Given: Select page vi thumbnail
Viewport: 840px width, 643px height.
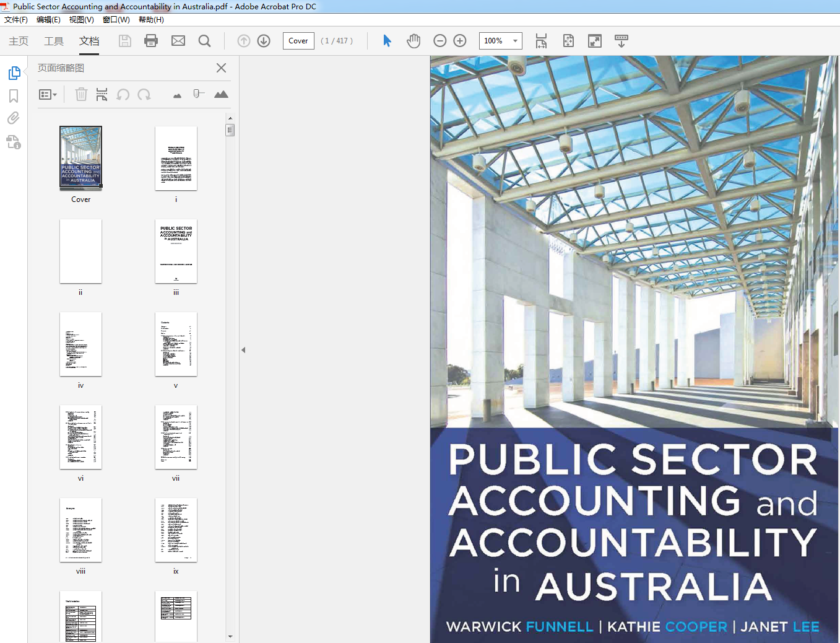Looking at the screenshot, I should point(80,437).
